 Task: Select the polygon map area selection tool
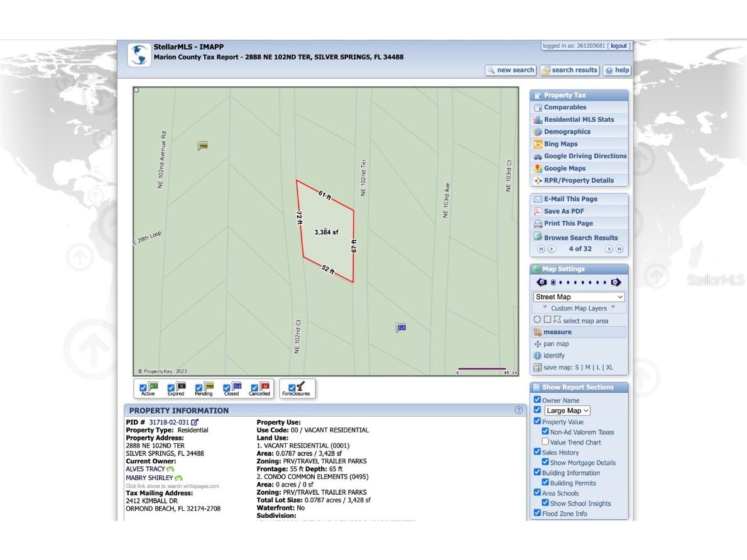coord(557,320)
